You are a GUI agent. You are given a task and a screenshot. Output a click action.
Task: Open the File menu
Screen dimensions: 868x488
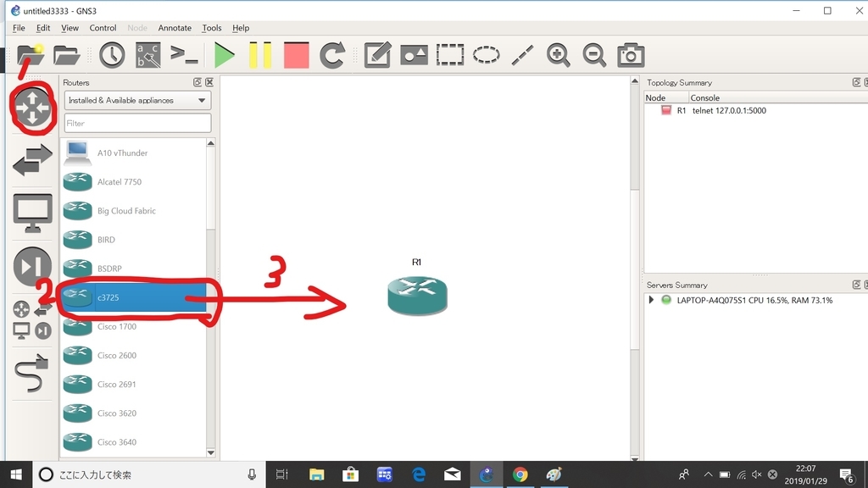[x=19, y=28]
